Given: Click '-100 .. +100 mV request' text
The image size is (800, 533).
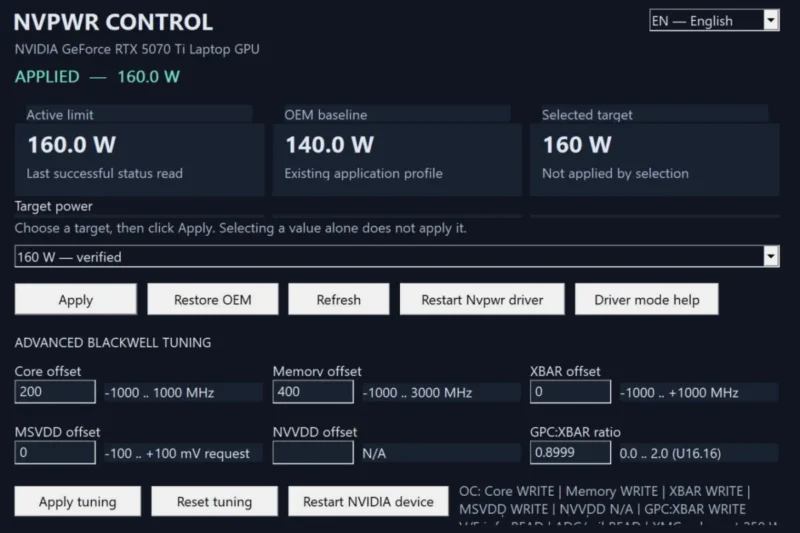Looking at the screenshot, I should coord(177,453).
